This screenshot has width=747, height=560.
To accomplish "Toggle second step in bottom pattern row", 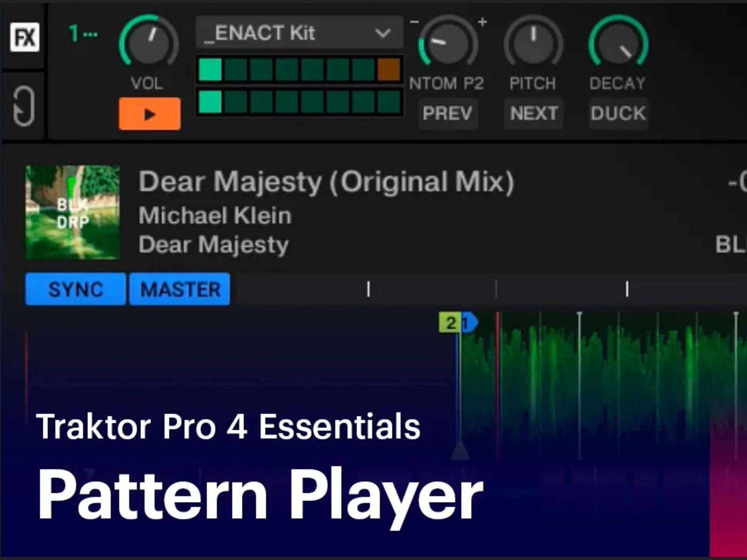I will (x=236, y=102).
